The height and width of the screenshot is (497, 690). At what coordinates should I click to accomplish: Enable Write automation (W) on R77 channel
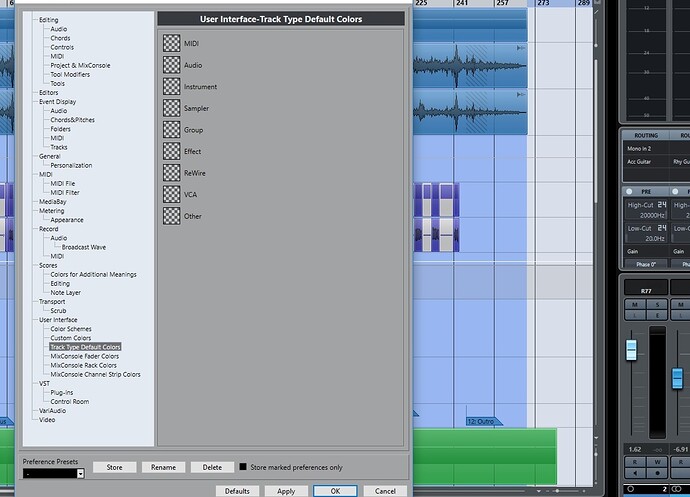(657, 462)
